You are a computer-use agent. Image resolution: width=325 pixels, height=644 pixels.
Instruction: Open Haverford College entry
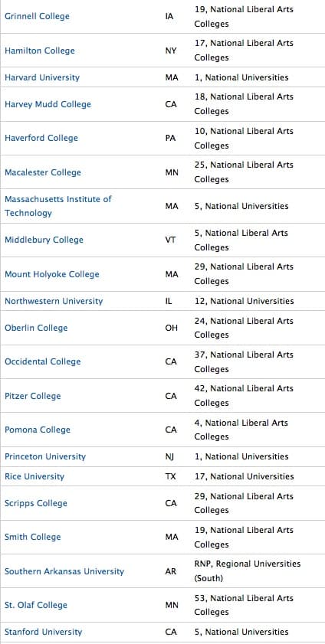[x=41, y=138]
